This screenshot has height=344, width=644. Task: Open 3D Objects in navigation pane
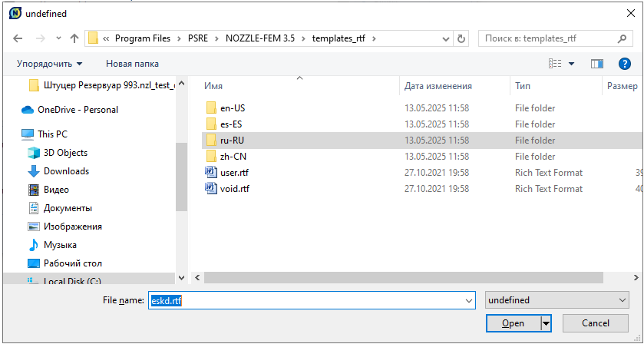(x=58, y=153)
